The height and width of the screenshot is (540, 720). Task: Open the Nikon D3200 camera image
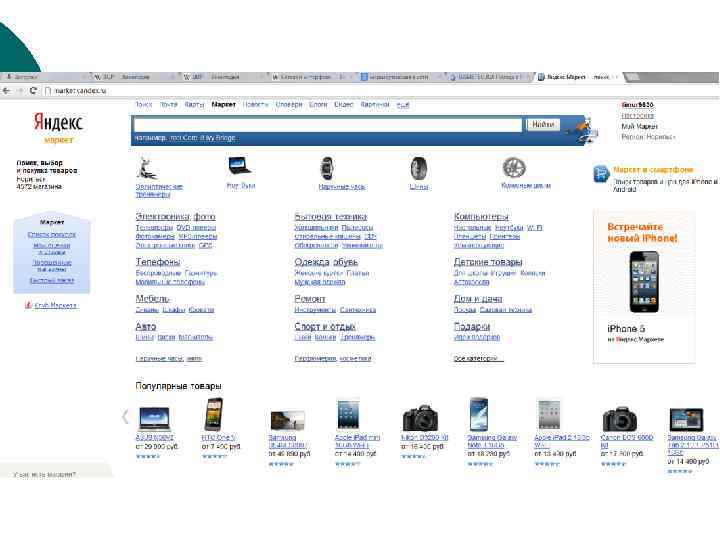point(420,417)
